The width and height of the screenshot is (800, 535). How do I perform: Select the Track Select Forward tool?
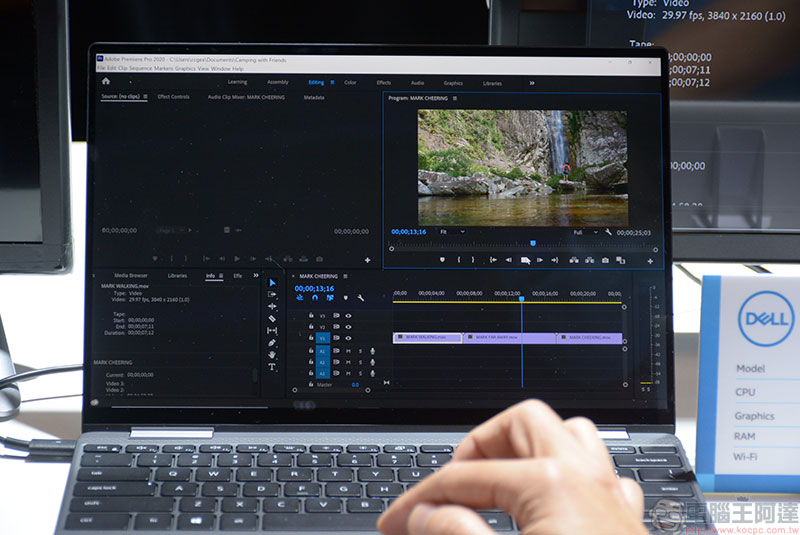[272, 294]
